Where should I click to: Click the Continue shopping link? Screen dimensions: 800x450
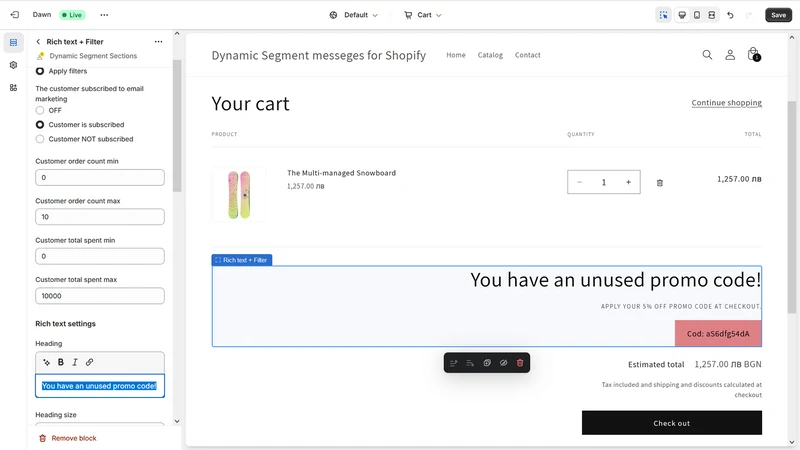[727, 103]
